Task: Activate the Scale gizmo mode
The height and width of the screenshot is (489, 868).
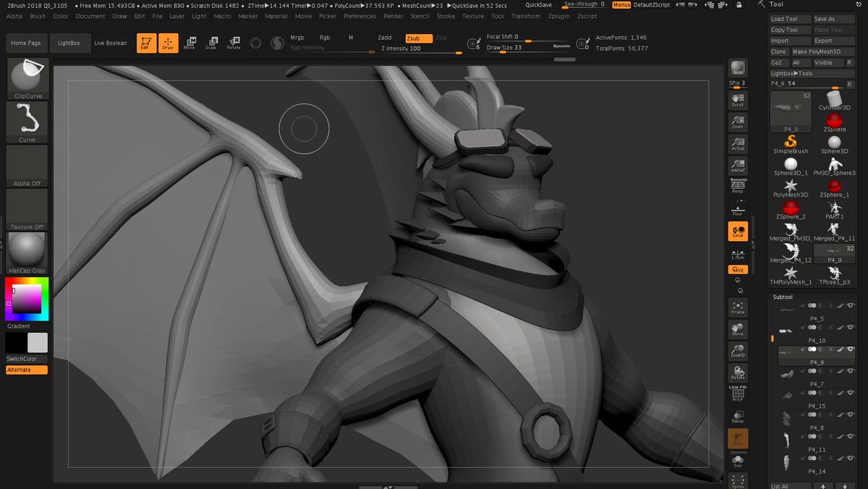Action: click(210, 43)
